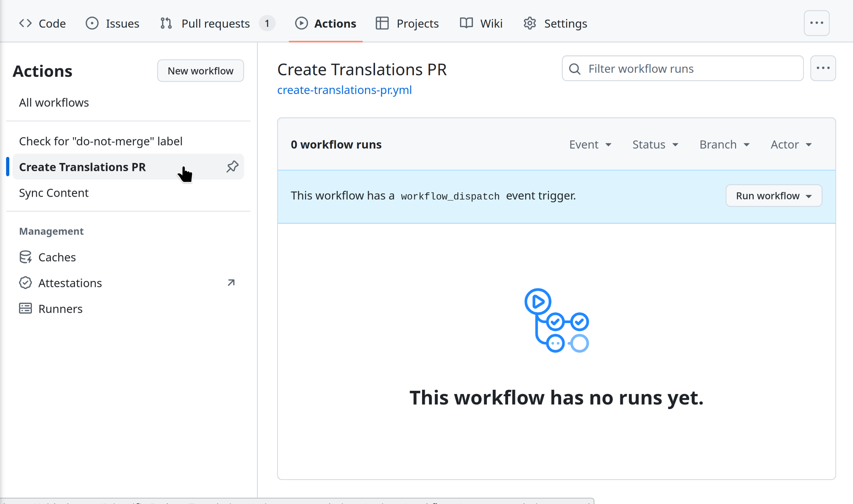Expand the Status filter dropdown
853x504 pixels.
tap(655, 144)
